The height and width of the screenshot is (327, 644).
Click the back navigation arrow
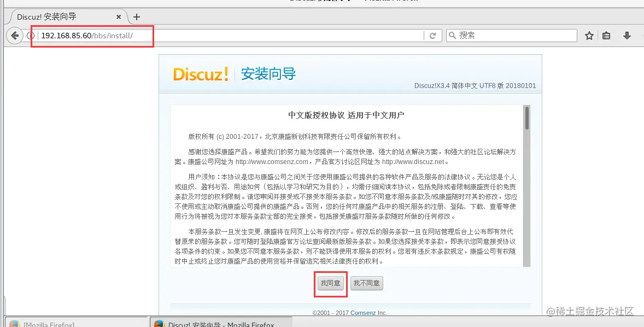click(x=14, y=35)
